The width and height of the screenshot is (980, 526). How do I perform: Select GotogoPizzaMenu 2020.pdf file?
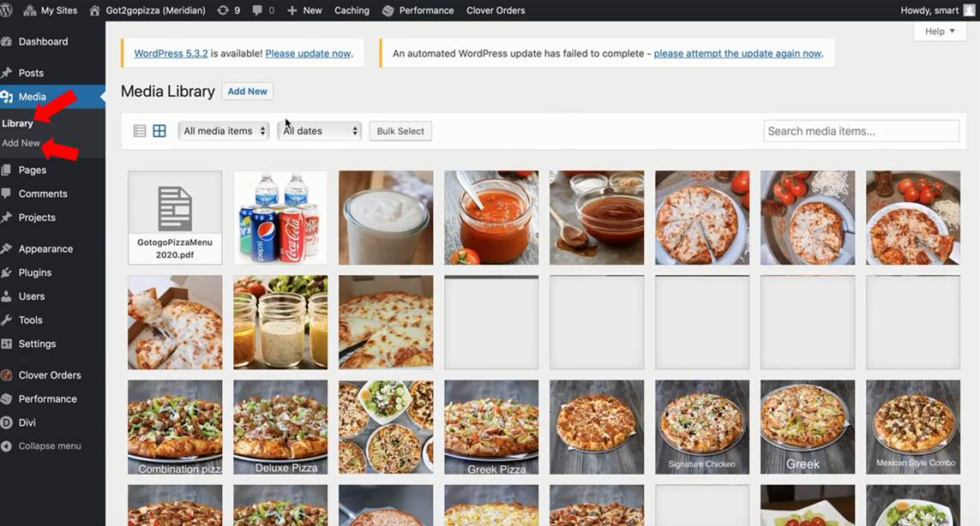(x=175, y=218)
